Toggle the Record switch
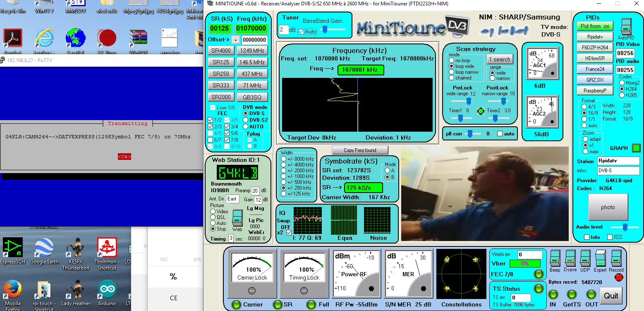The width and height of the screenshot is (644, 311). pos(616,258)
